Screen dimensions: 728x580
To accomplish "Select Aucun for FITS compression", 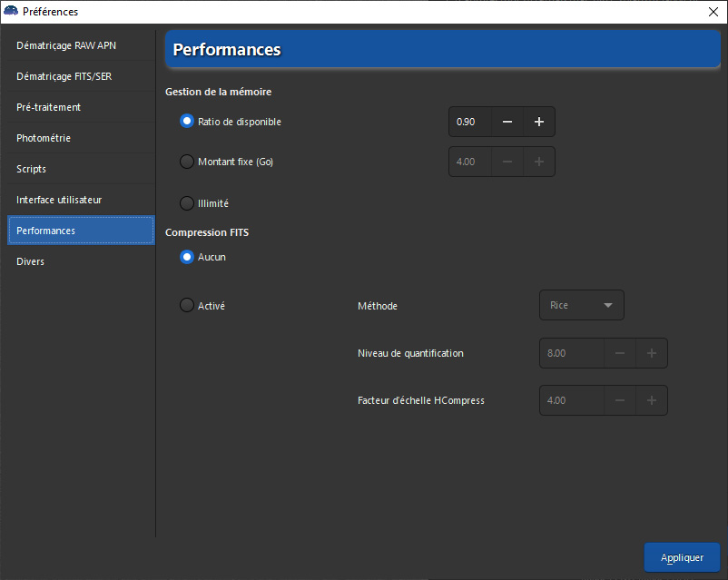I will (187, 257).
